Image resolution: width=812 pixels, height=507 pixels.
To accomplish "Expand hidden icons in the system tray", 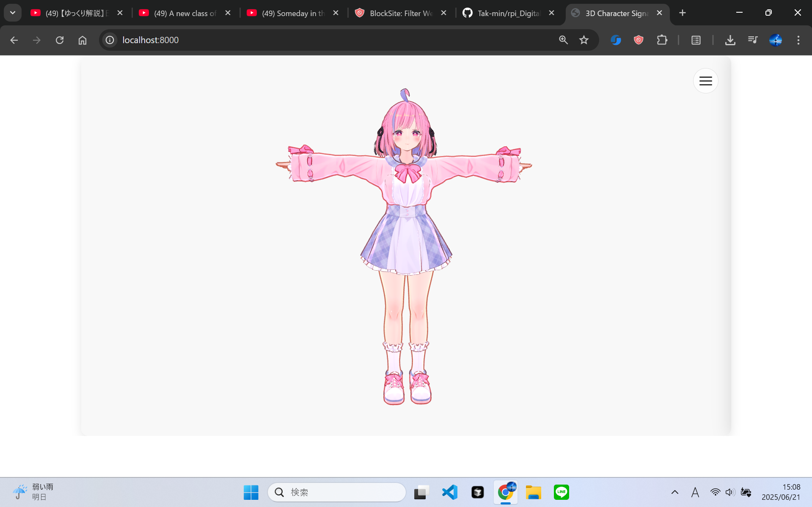I will [674, 492].
